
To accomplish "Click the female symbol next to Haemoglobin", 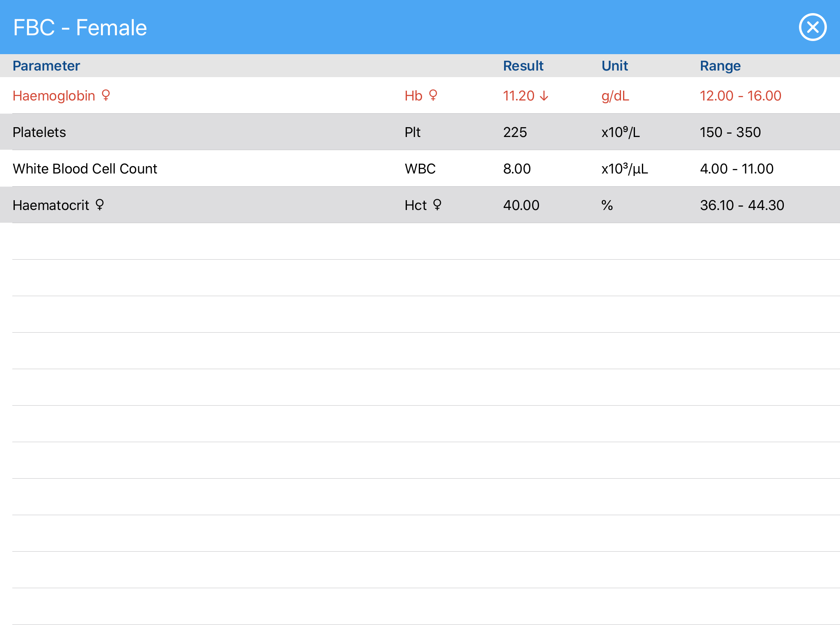I will (x=106, y=95).
